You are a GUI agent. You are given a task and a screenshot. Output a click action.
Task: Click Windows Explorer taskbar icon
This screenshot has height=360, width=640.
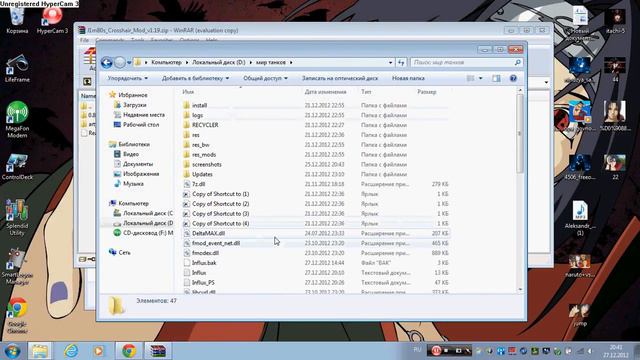[40, 351]
